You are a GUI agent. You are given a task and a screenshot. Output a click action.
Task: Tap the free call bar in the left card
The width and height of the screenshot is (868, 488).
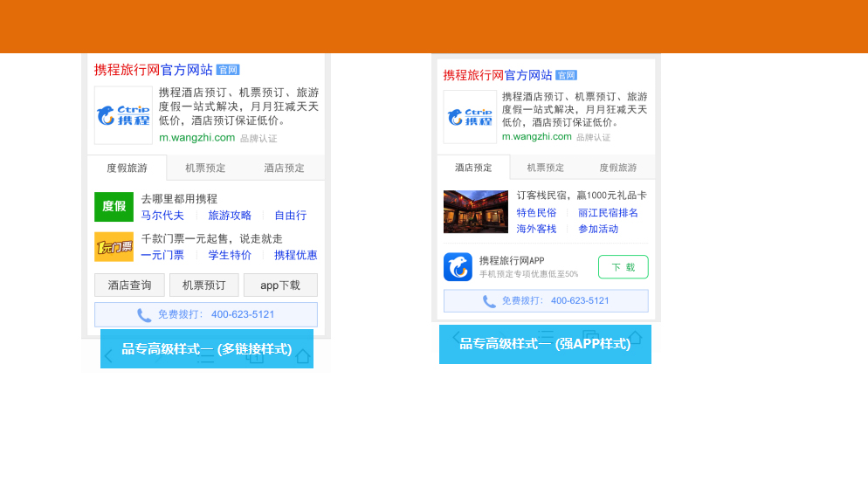pos(206,314)
